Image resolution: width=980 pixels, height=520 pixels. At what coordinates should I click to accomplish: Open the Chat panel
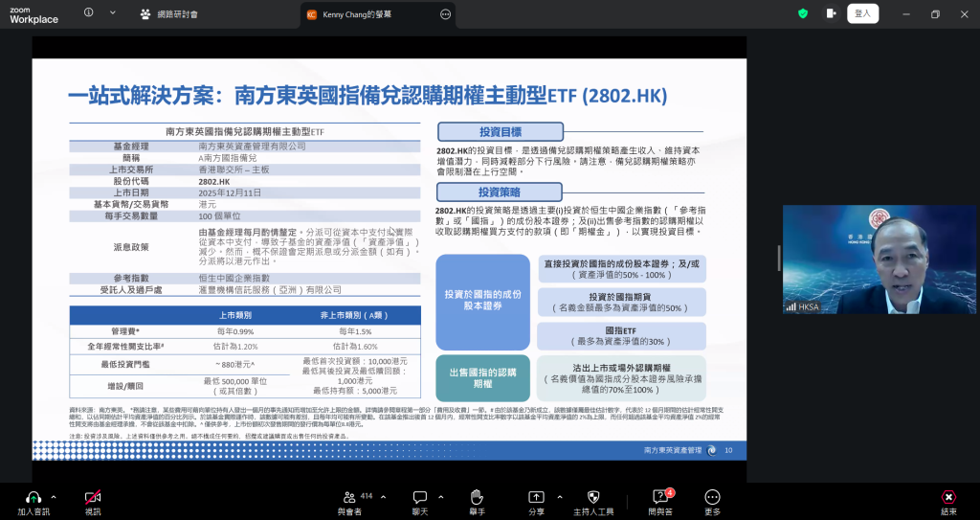[x=419, y=497]
